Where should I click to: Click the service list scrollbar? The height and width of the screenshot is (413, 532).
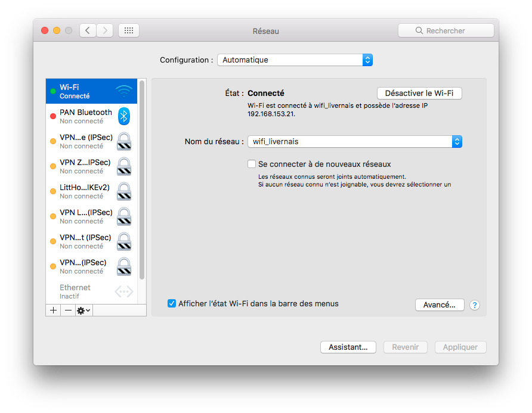pos(142,180)
